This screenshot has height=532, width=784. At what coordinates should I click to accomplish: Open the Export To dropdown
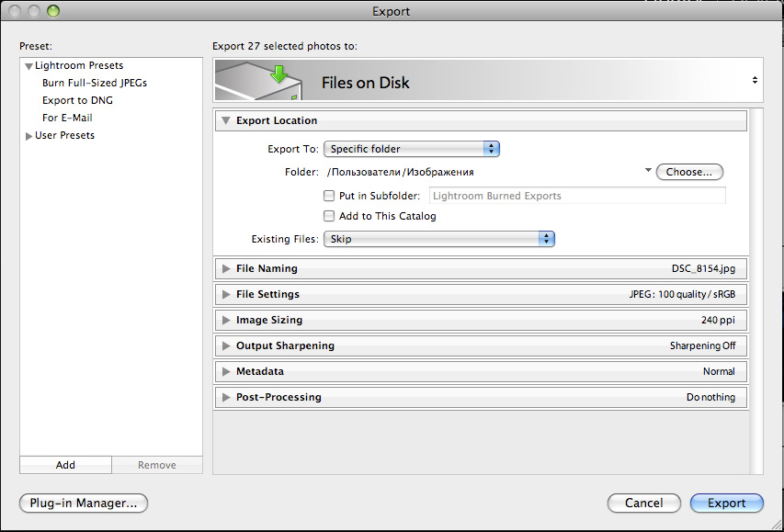tap(412, 149)
